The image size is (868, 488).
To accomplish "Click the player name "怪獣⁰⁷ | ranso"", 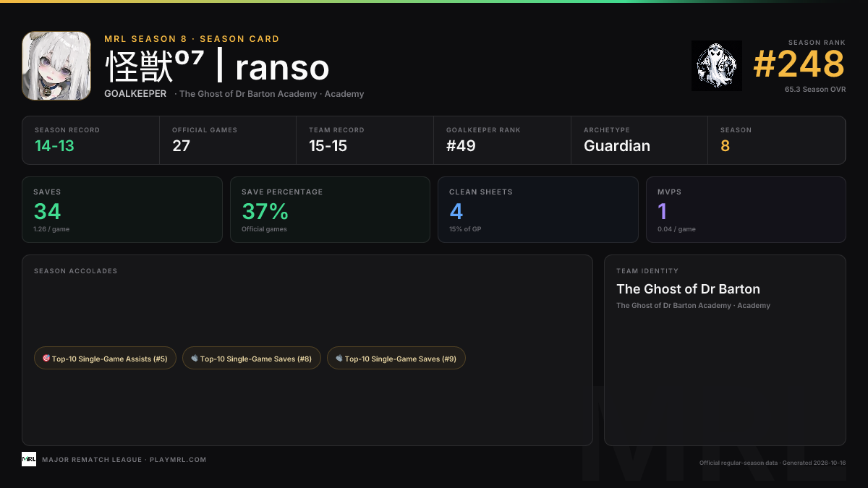I will coord(217,67).
